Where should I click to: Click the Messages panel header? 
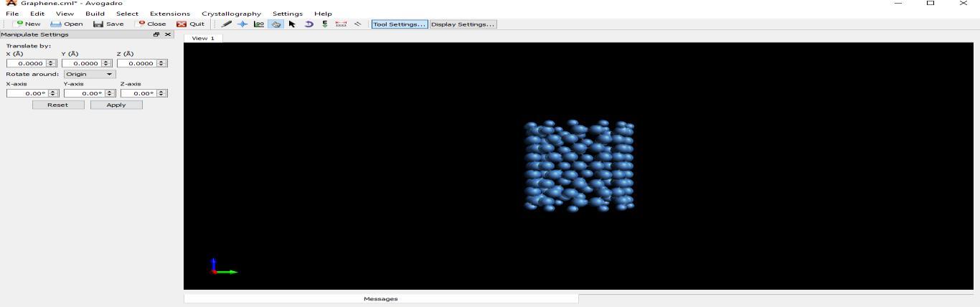coord(381,298)
